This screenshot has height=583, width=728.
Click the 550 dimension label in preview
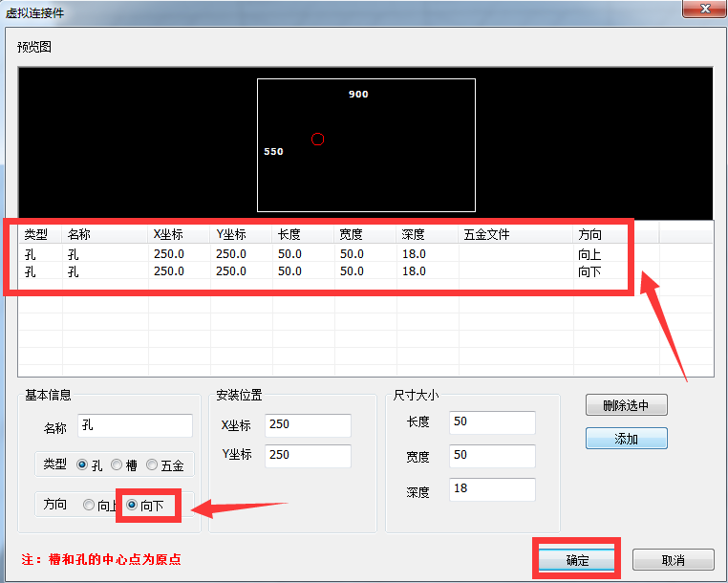[x=273, y=151]
